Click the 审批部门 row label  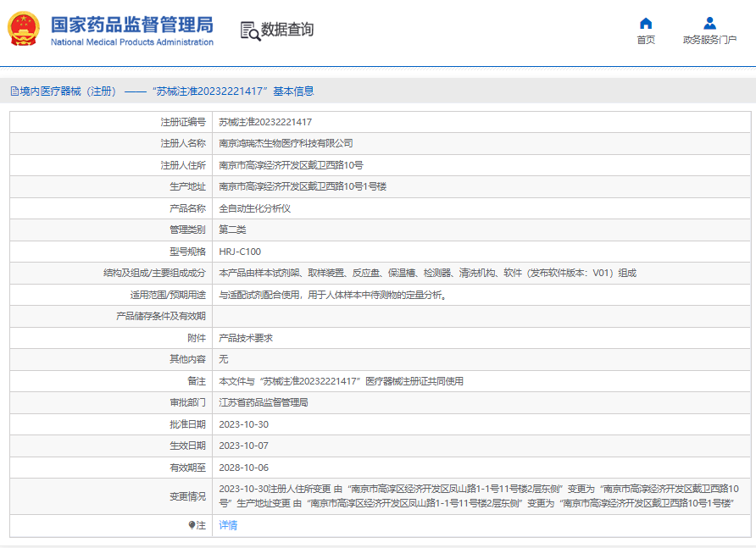(187, 402)
